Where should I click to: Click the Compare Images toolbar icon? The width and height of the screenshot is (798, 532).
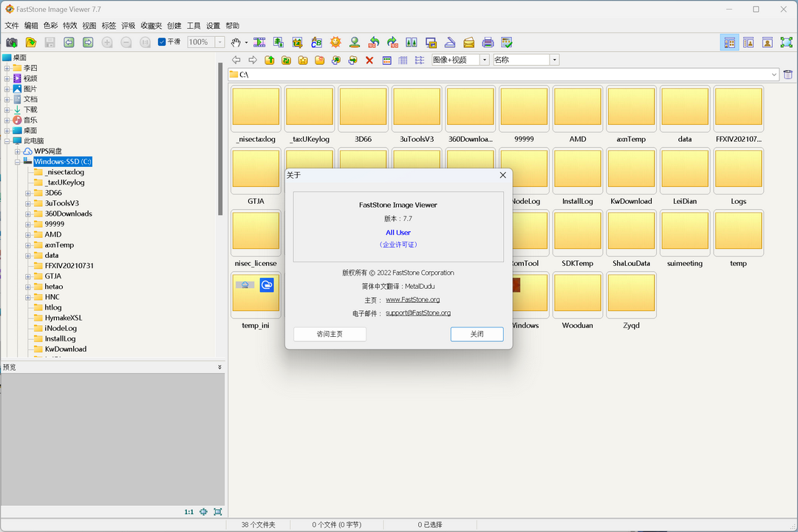point(412,43)
